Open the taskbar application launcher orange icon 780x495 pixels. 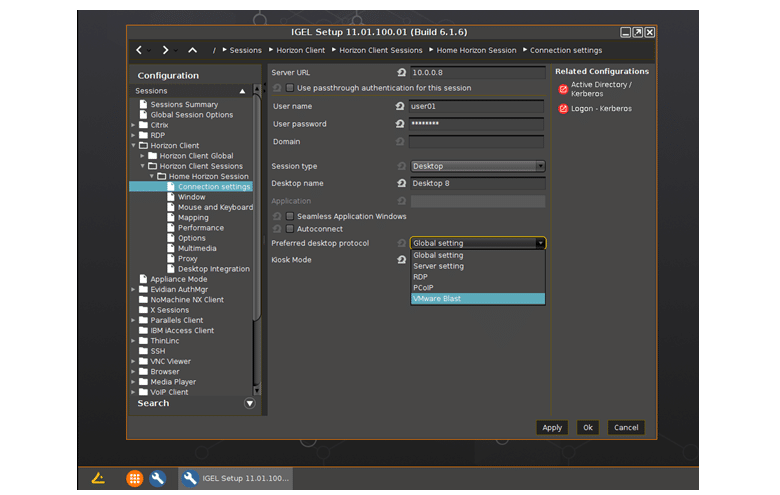[x=134, y=478]
